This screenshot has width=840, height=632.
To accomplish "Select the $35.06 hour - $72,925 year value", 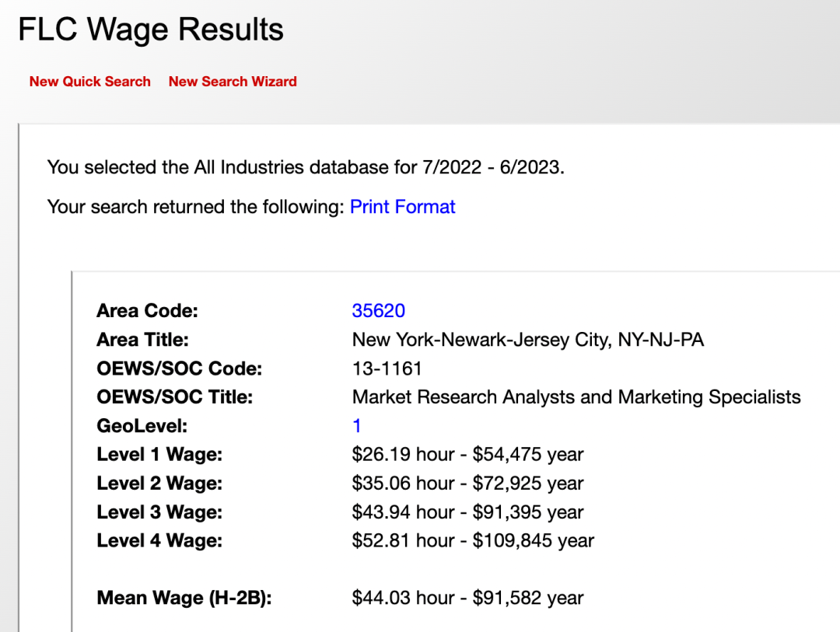I will [x=467, y=483].
